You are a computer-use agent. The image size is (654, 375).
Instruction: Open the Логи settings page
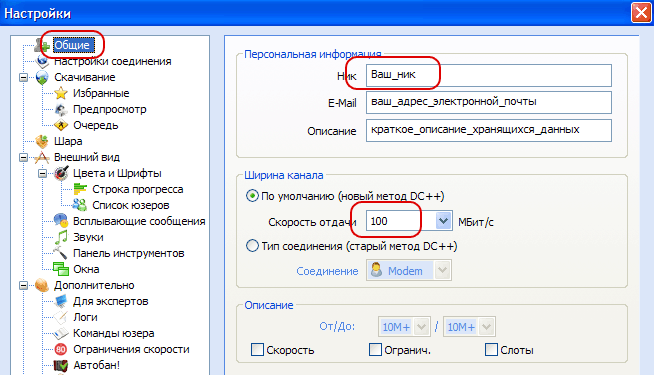click(86, 317)
